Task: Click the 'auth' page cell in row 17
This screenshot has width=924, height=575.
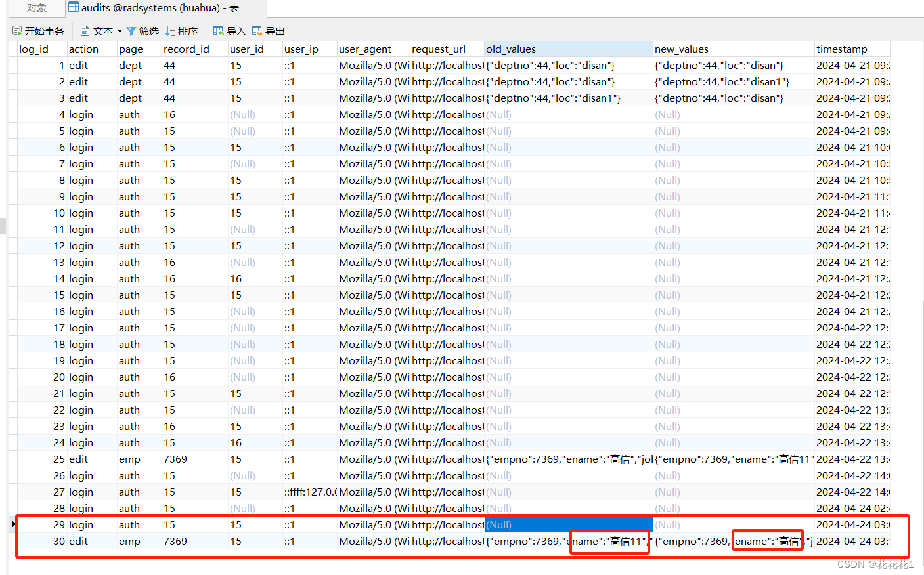Action: (139, 328)
